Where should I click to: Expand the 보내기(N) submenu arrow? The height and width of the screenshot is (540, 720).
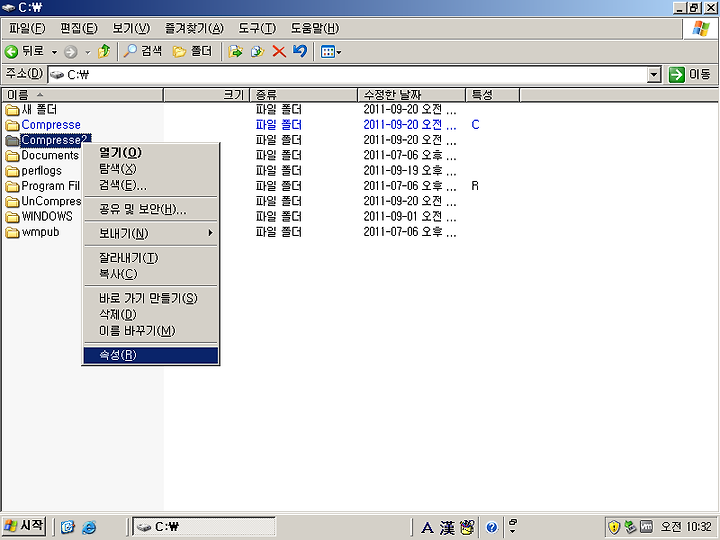pyautogui.click(x=210, y=233)
